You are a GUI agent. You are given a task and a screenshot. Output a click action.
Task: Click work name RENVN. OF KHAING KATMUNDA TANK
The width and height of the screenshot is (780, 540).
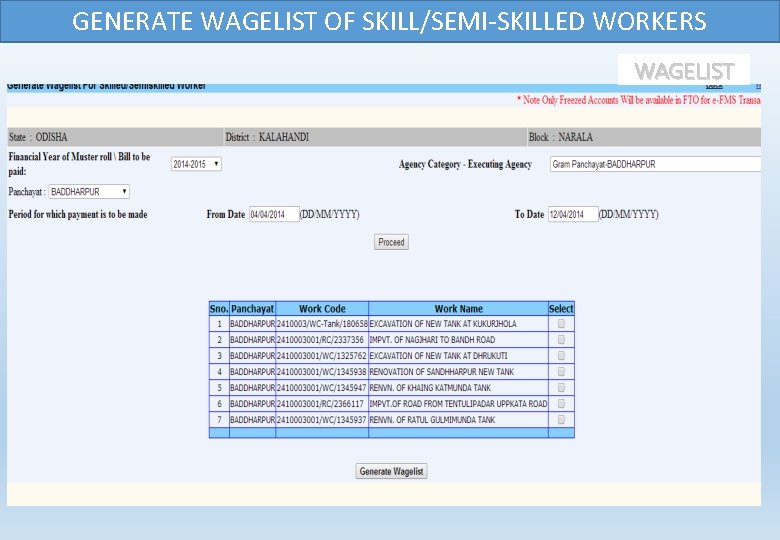click(430, 387)
